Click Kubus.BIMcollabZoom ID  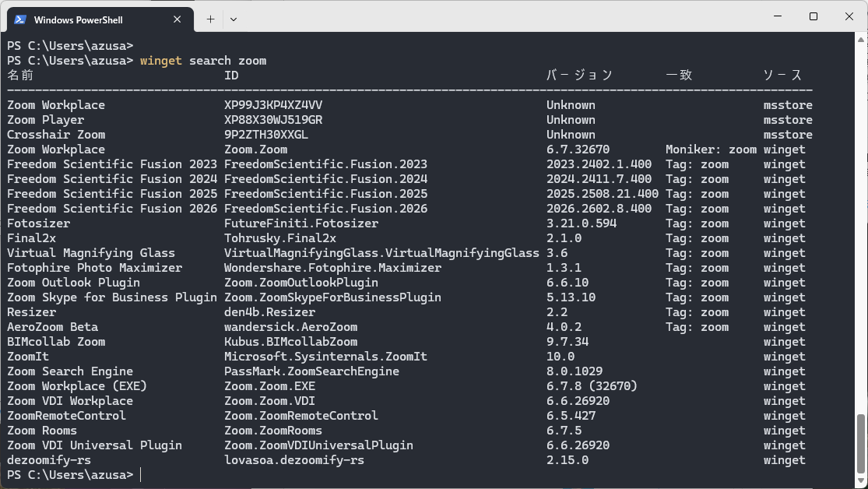290,343
